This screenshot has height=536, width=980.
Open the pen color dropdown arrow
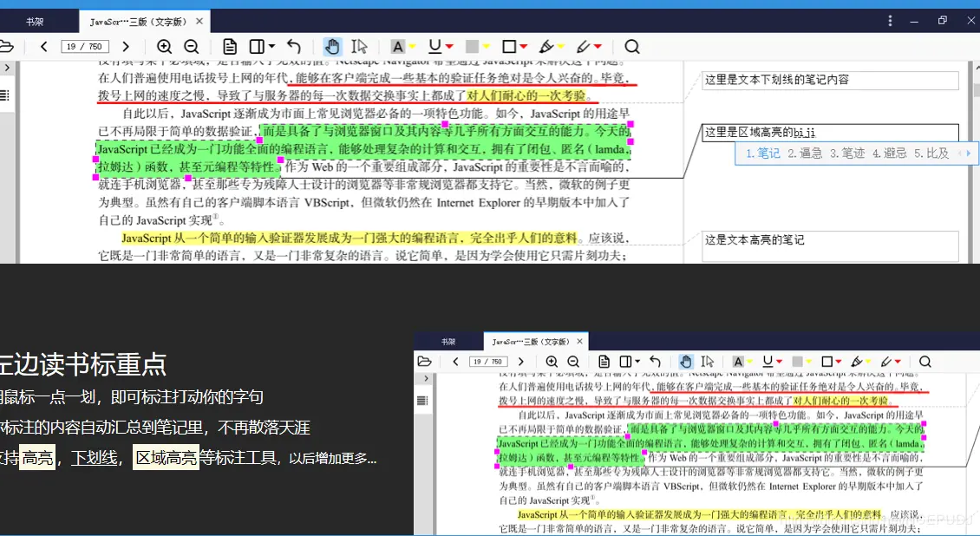[x=597, y=47]
